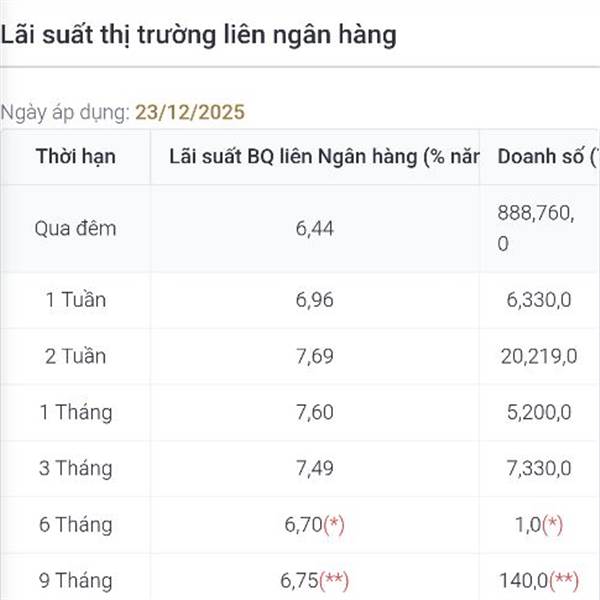The image size is (600, 600).
Task: Click the 888,760,0 turnover cell
Action: 536,228
